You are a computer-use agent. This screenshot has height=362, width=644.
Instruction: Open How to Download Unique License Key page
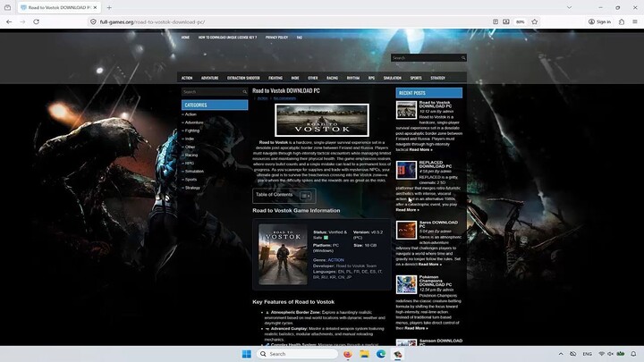click(227, 38)
